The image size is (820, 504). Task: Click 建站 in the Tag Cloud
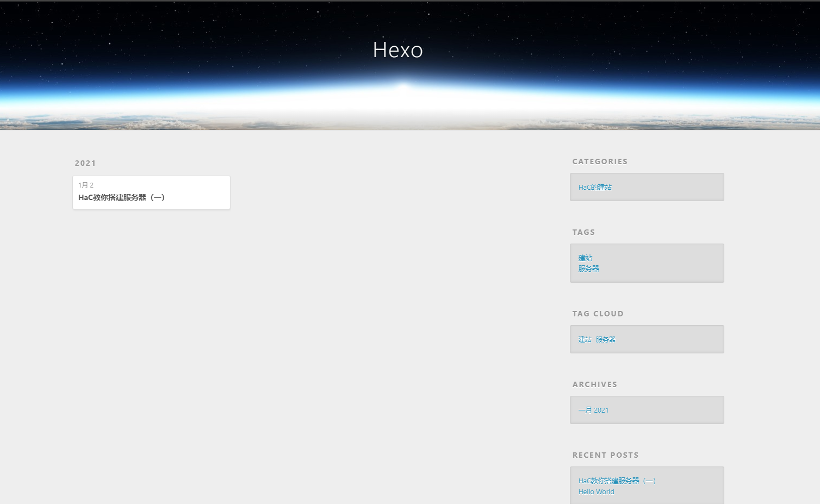[585, 339]
